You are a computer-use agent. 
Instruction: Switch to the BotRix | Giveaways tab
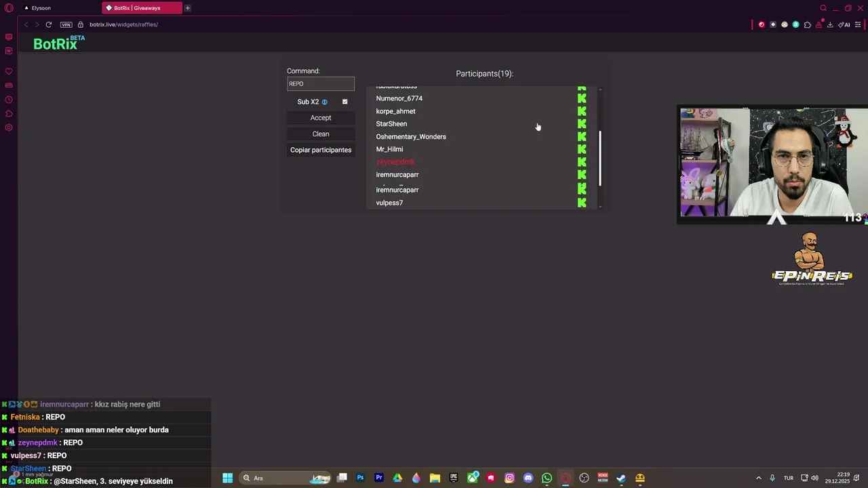pos(142,8)
